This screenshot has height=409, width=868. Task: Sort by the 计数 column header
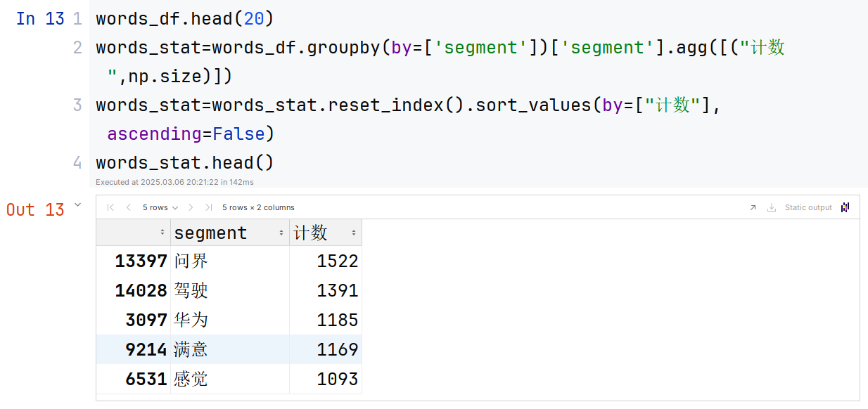tap(326, 233)
